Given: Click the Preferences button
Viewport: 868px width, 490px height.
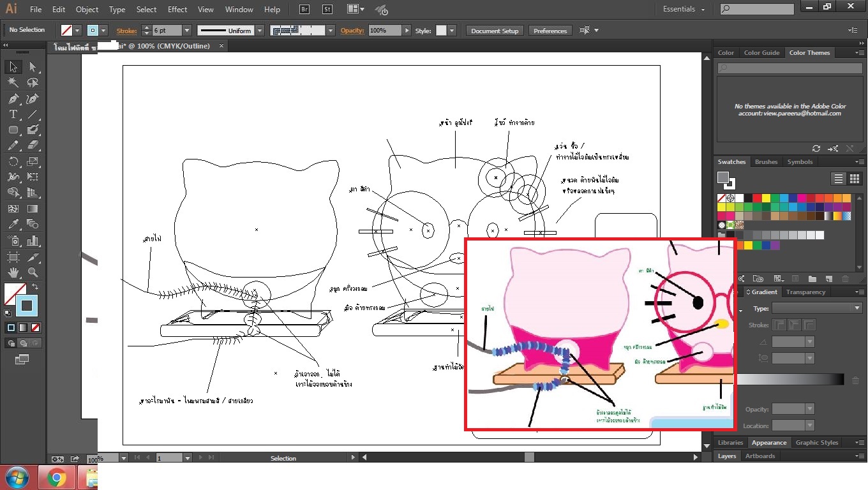Looking at the screenshot, I should (550, 31).
